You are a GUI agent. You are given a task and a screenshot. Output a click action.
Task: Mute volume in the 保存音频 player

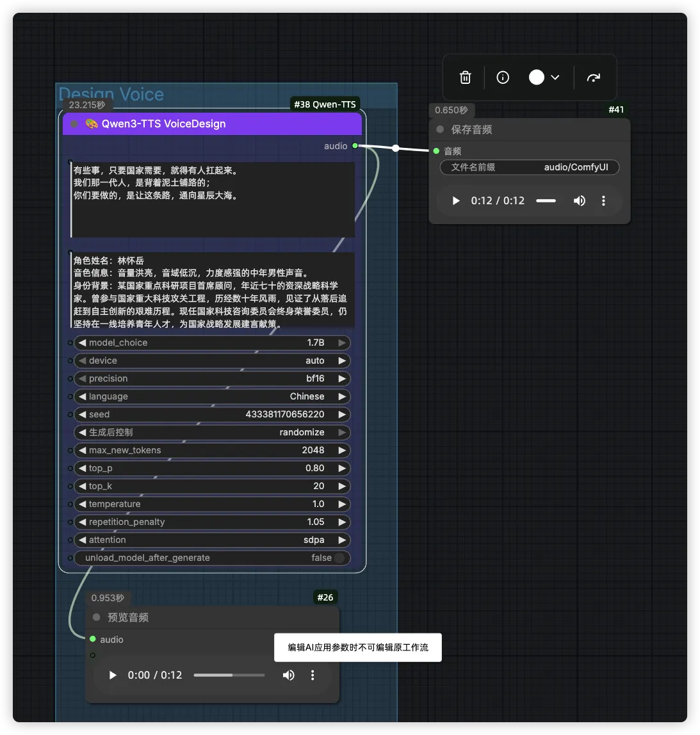(x=580, y=200)
